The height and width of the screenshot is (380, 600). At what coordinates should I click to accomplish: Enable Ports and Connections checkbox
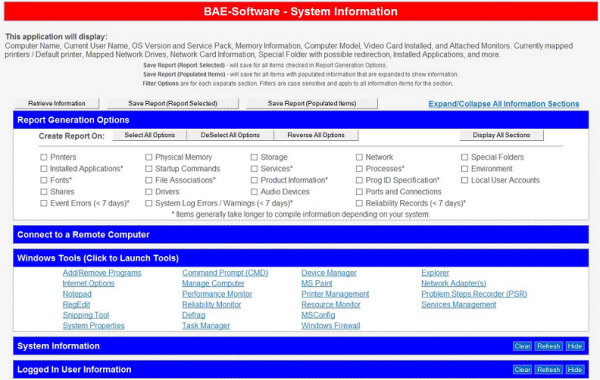359,192
